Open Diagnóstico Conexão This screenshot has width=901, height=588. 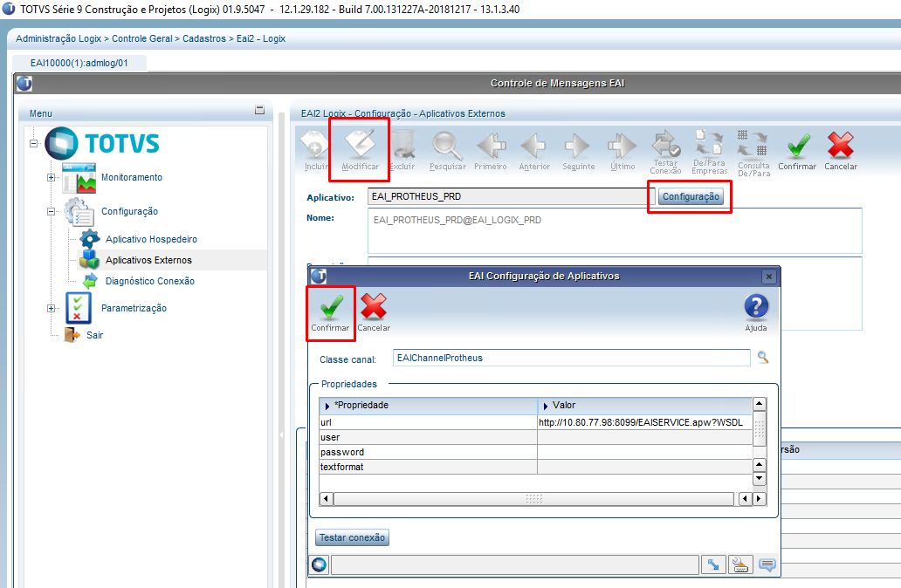(150, 281)
